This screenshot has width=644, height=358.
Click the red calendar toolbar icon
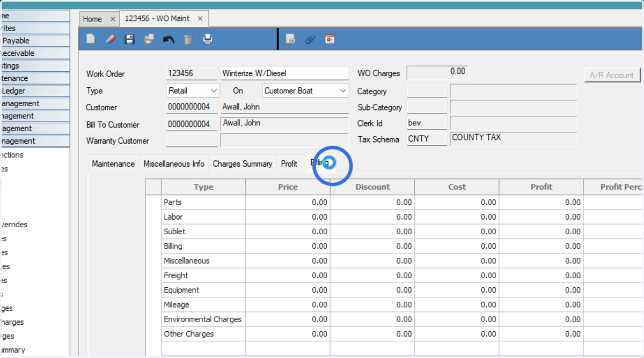[x=330, y=39]
